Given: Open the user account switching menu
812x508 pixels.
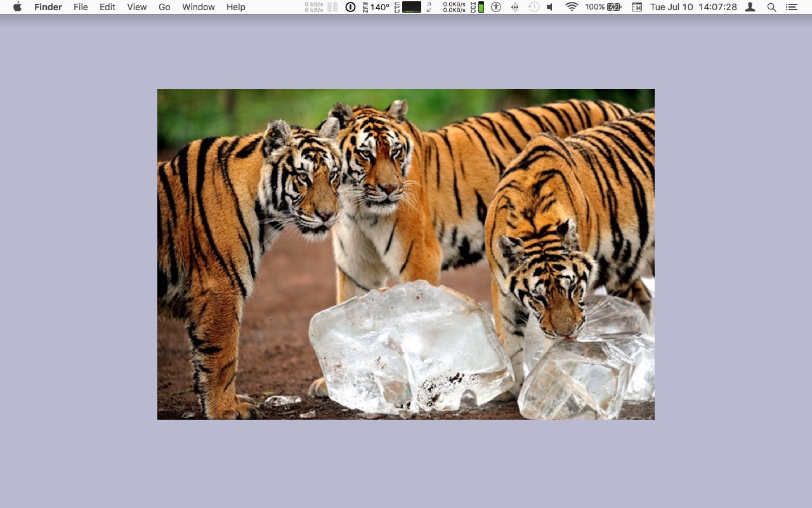Looking at the screenshot, I should click(750, 7).
